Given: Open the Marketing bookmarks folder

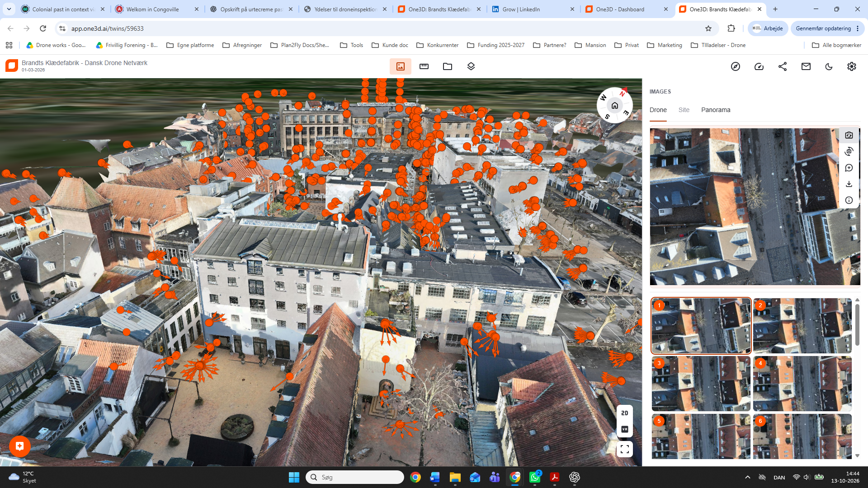Looking at the screenshot, I should 665,45.
